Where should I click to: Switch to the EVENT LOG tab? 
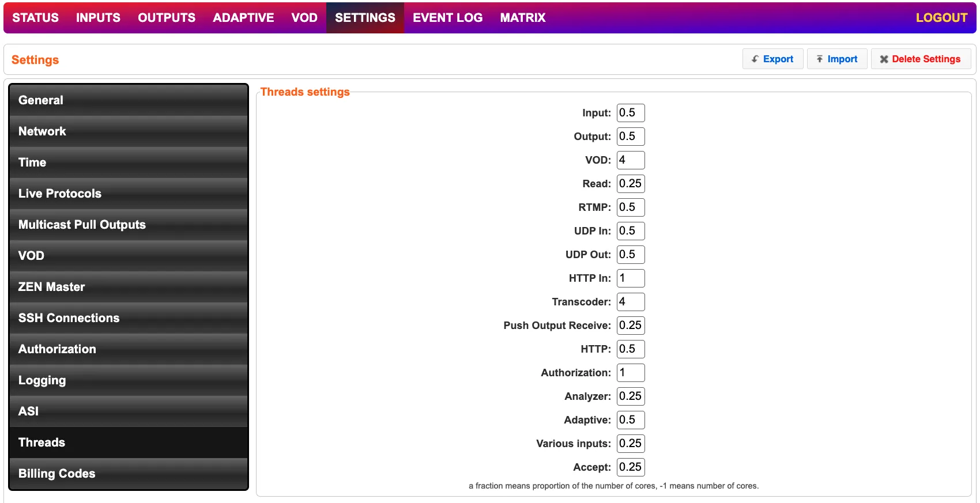click(447, 18)
